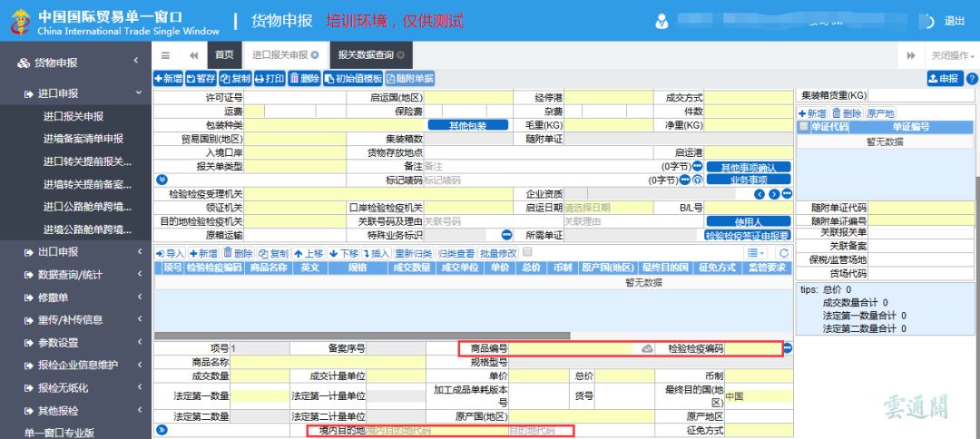980x439 pixels.
Task: Click 归类查看 button
Action: [456, 253]
